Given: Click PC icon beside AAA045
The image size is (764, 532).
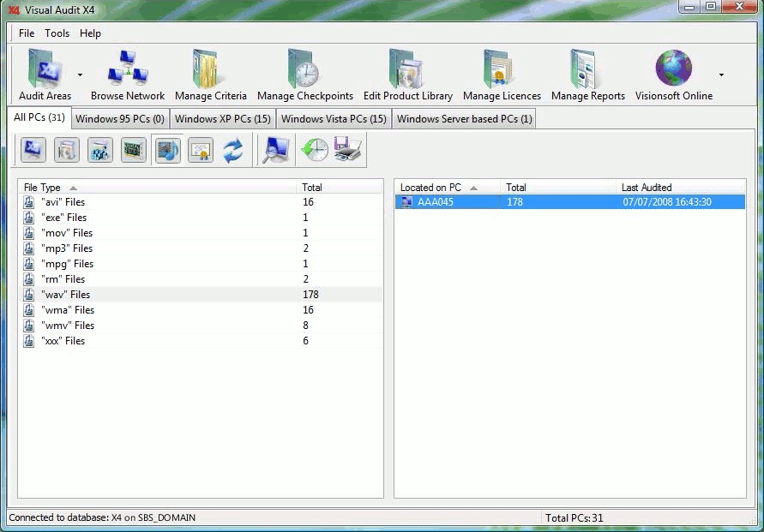Looking at the screenshot, I should point(406,202).
